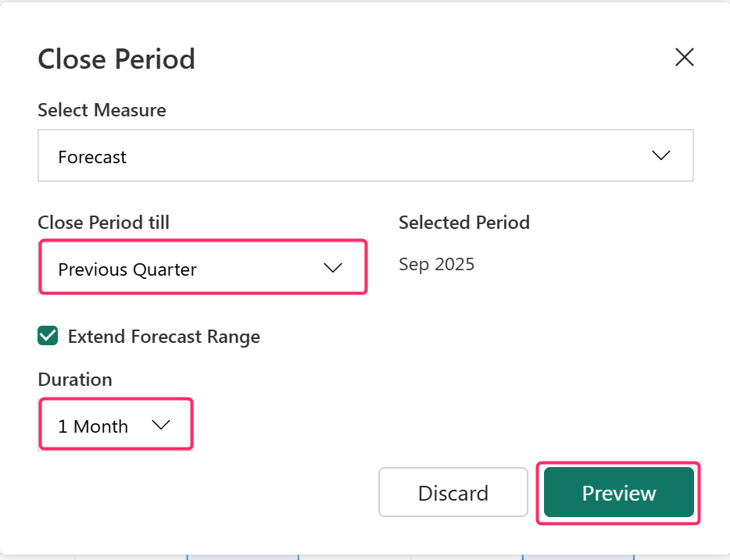The height and width of the screenshot is (560, 730).
Task: Click the 1 Month value text
Action: click(x=93, y=426)
